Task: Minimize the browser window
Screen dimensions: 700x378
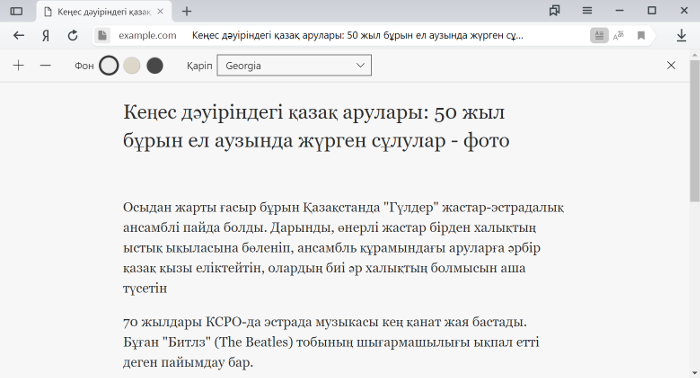Action: tap(619, 11)
